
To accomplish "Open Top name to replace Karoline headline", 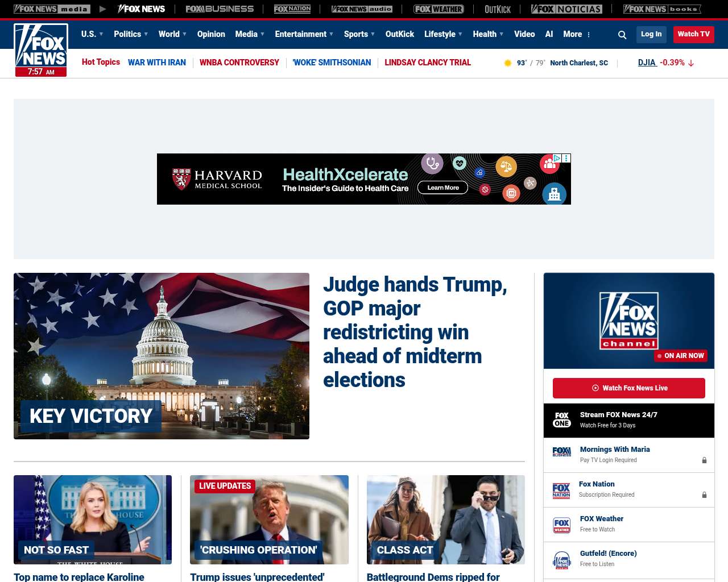I will [79, 577].
